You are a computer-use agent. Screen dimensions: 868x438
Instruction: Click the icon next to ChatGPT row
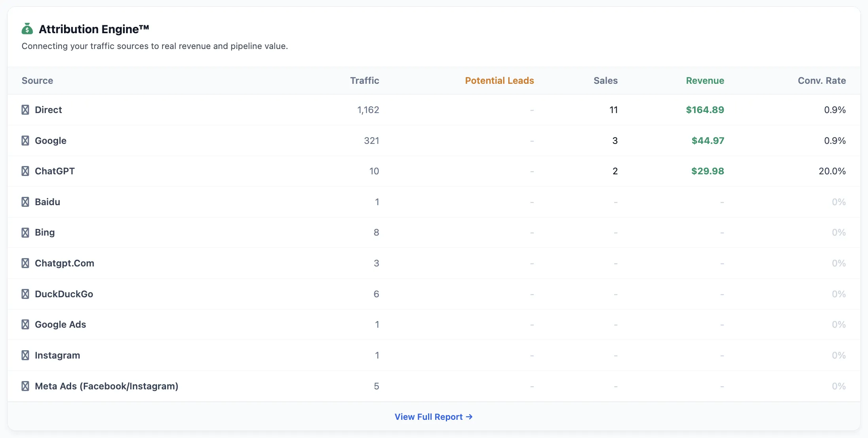(25, 171)
